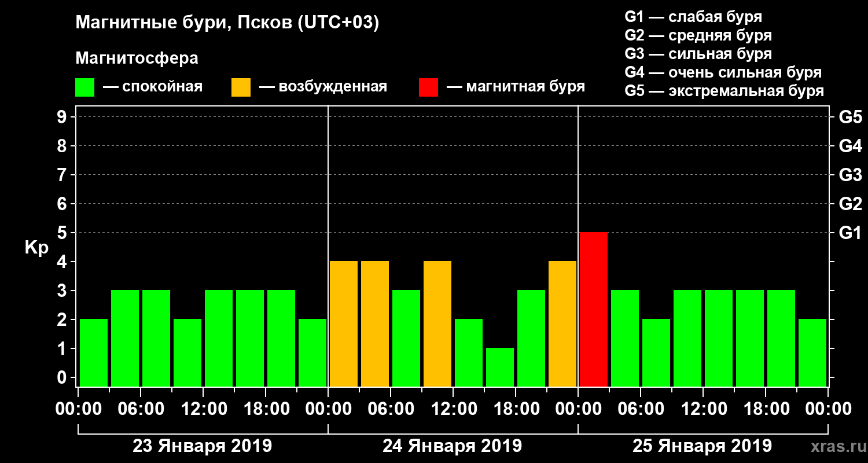Click the 'G5 — экстремальная буря' legend line
The width and height of the screenshot is (868, 463).
click(x=724, y=91)
